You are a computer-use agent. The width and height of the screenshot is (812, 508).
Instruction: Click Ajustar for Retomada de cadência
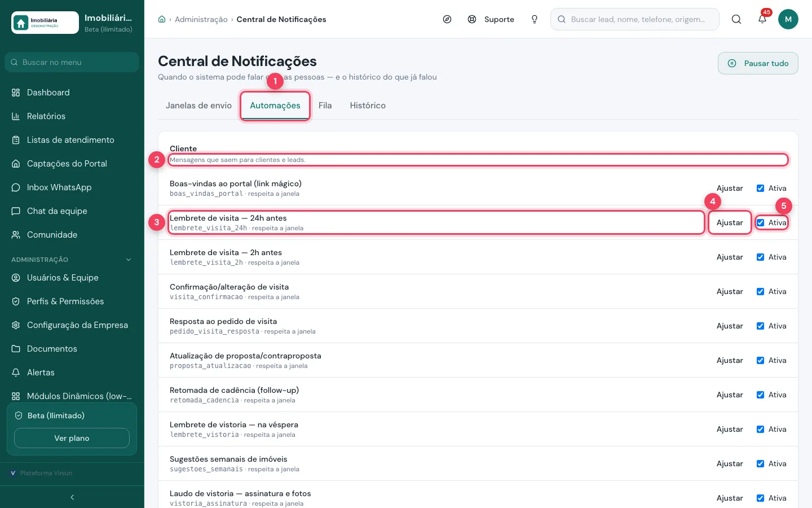730,395
